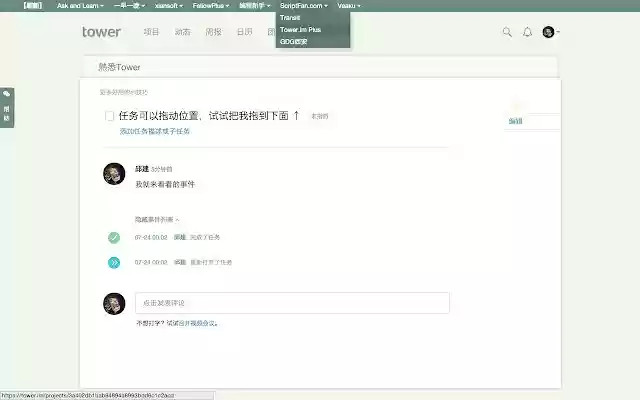Click the task title 任务可以拖动位置
This screenshot has height=400, width=640.
pos(209,116)
